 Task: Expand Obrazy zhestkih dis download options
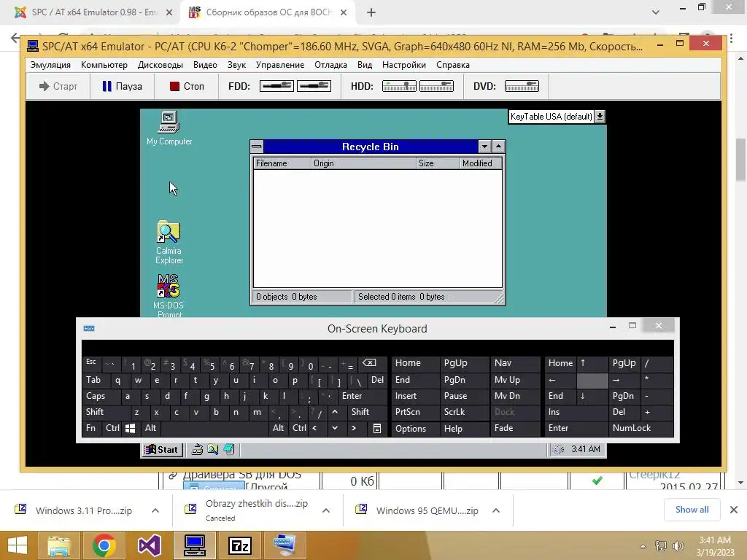(x=326, y=510)
